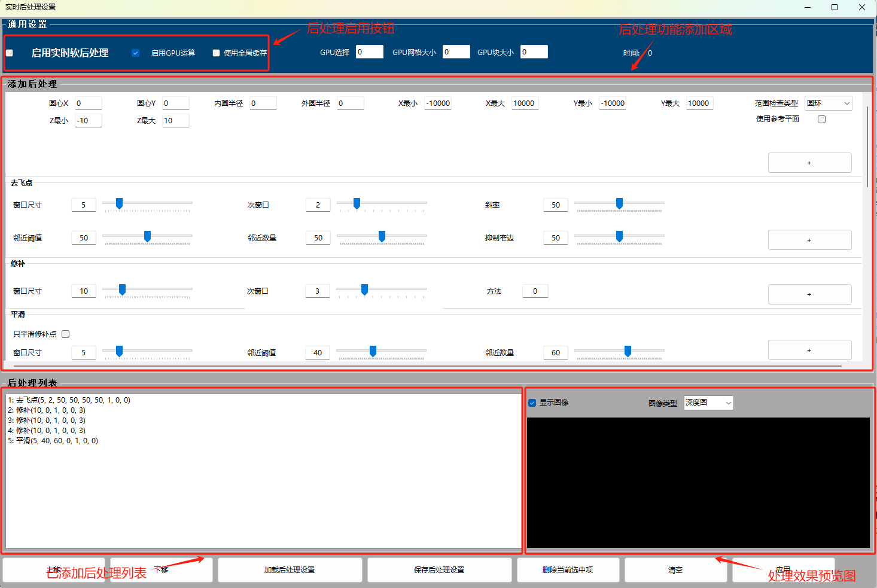Click the 下移 button
877x588 pixels.
[162, 570]
